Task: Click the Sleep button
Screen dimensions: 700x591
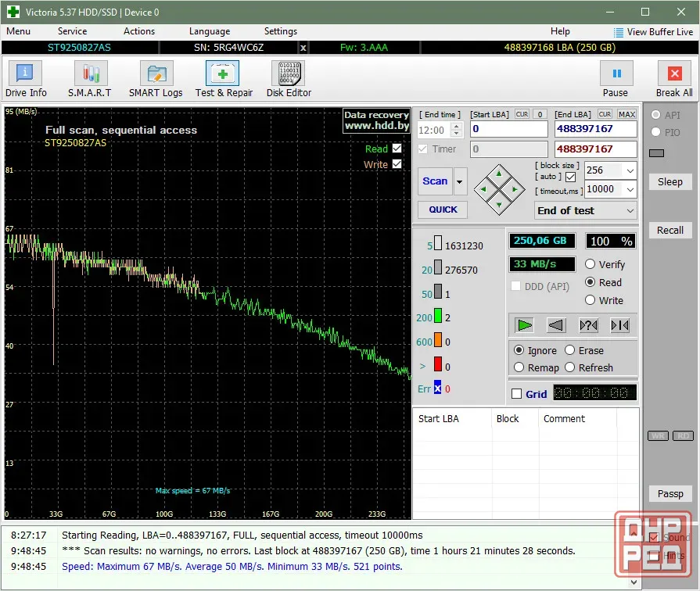Action: 670,181
